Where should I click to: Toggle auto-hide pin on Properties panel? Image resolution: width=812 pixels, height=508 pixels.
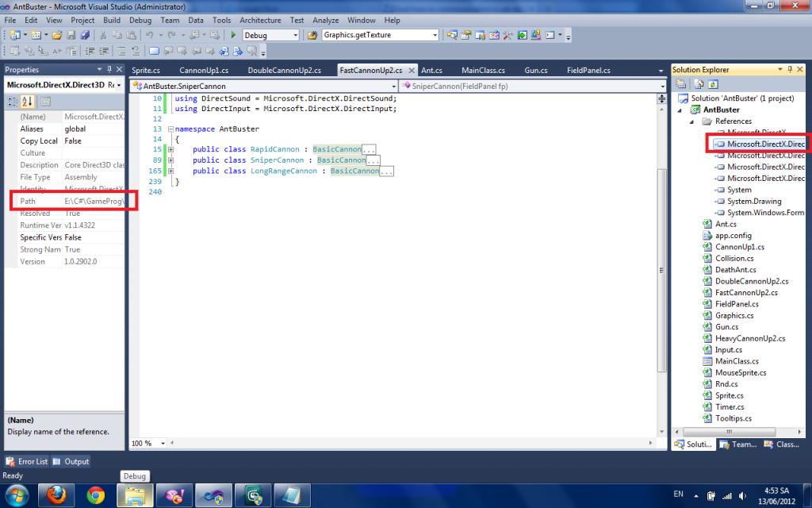110,70
